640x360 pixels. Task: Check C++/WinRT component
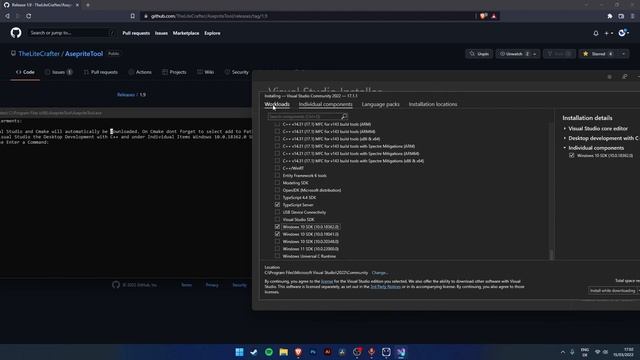point(277,168)
